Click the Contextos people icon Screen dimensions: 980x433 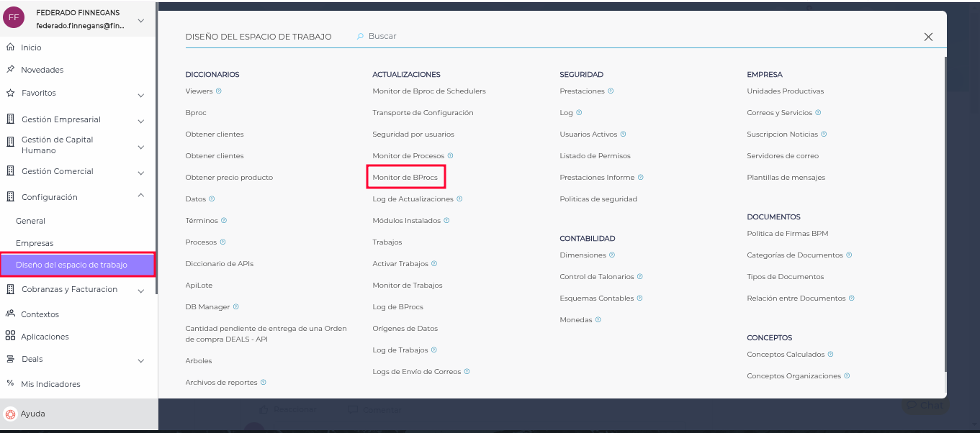click(x=10, y=314)
